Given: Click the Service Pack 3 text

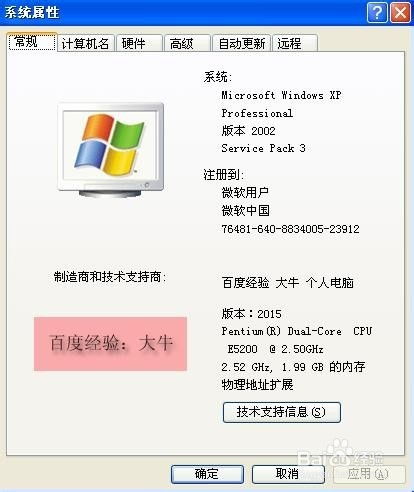Looking at the screenshot, I should coord(263,148).
